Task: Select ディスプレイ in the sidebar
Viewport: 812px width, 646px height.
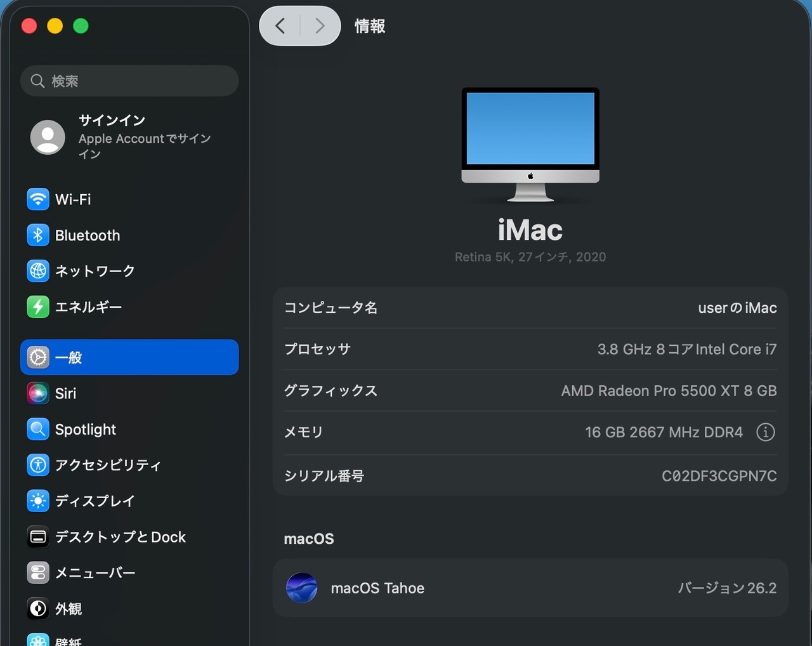Action: pos(129,501)
